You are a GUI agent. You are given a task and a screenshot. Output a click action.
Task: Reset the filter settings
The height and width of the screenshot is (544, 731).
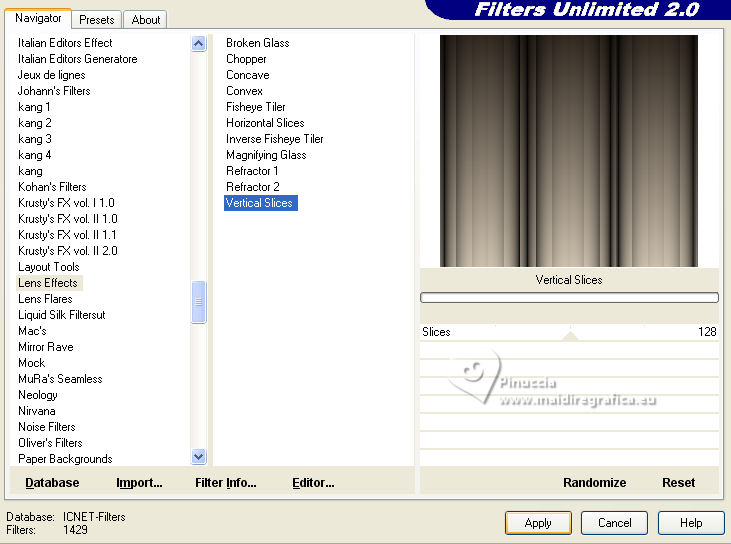(x=678, y=482)
